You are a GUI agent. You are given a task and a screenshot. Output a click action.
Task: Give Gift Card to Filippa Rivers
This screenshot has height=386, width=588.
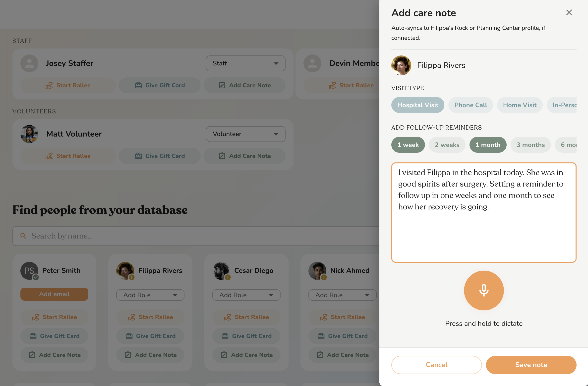(x=150, y=336)
